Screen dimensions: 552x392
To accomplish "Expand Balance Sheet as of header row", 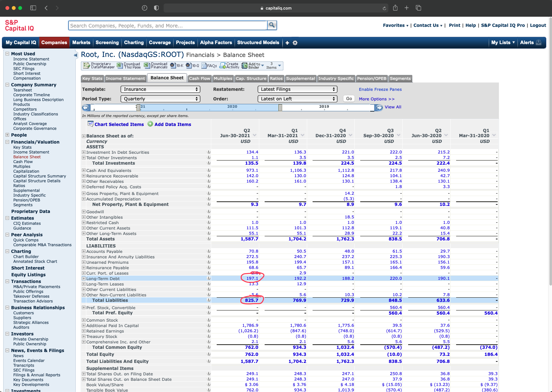I will (84, 136).
